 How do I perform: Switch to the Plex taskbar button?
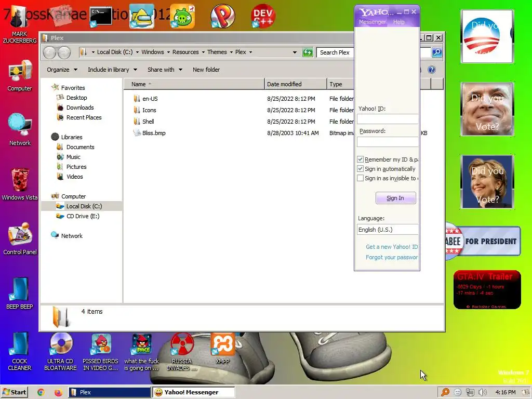click(x=110, y=392)
